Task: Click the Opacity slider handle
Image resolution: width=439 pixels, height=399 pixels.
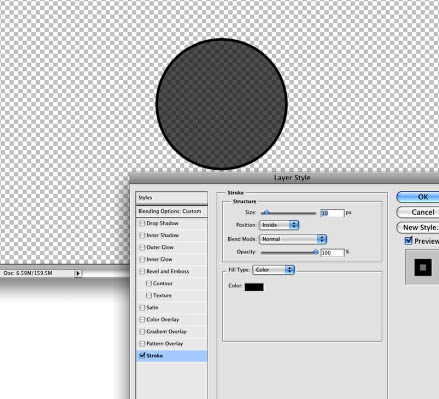Action: (316, 252)
